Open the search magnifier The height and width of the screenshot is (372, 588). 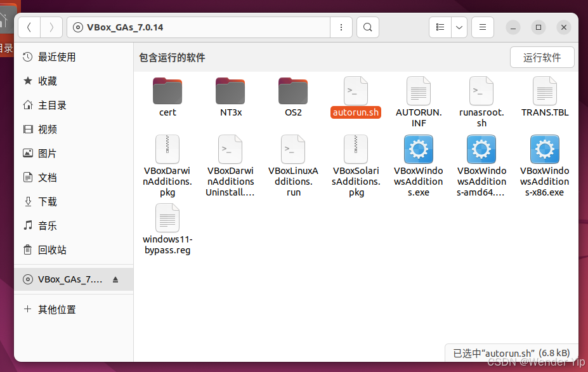368,27
